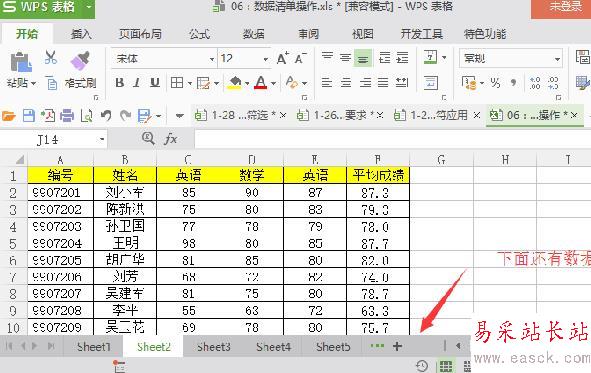Align text to middle vertically
The image size is (591, 373).
[345, 58]
